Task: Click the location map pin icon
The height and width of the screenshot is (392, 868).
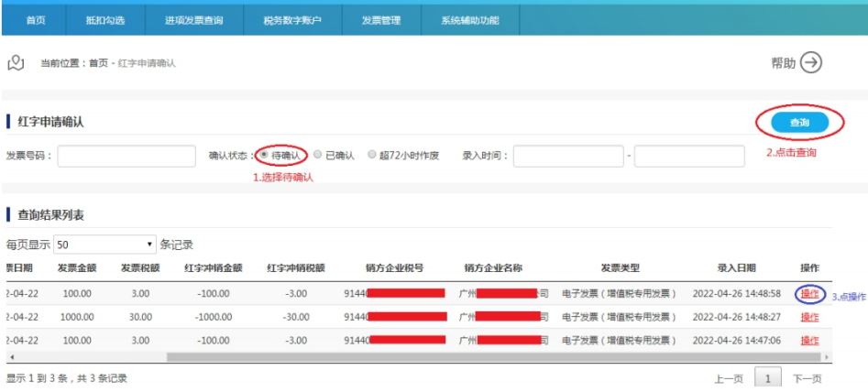Action: [x=16, y=62]
